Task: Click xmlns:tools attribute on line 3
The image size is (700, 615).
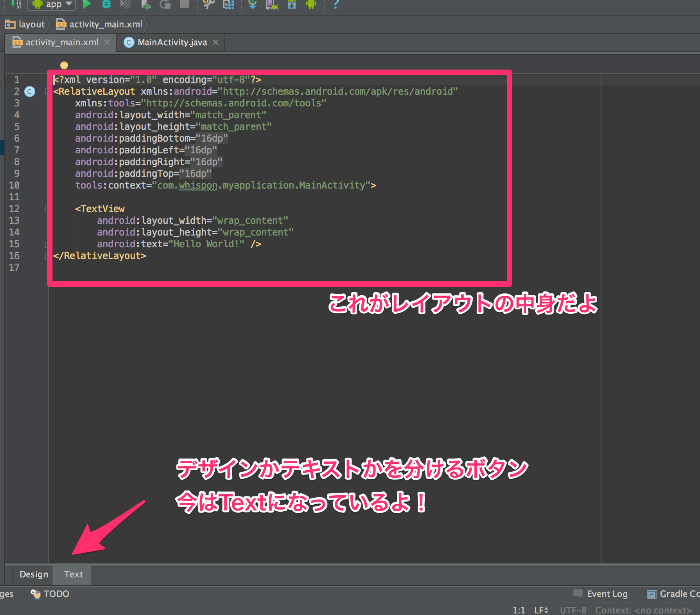Action: pos(201,103)
